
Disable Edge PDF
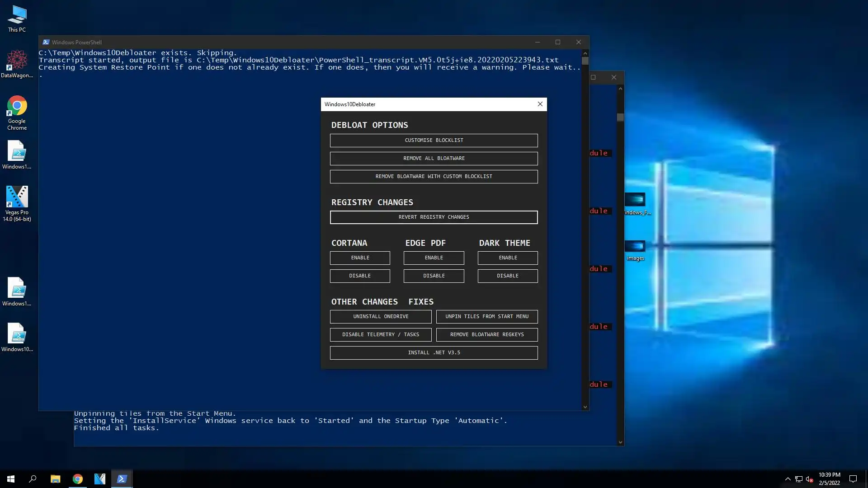[434, 276]
